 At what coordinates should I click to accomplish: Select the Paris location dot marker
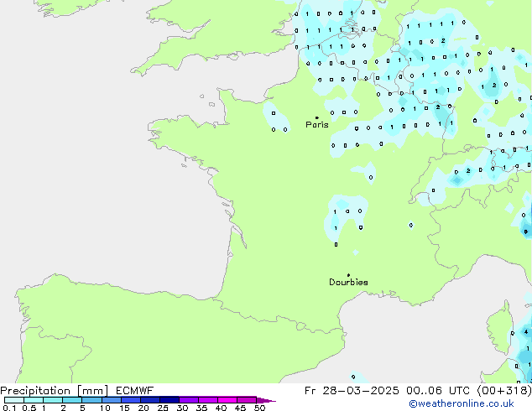pos(317,117)
